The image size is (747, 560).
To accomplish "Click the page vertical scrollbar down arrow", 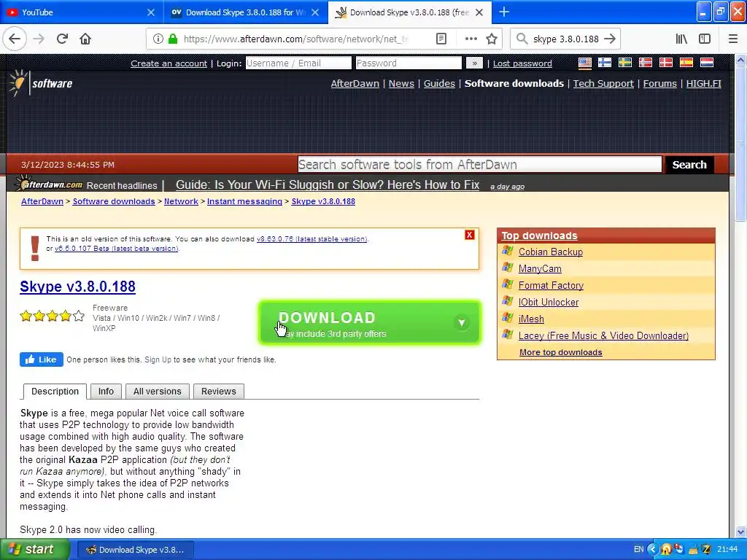I will 740,532.
